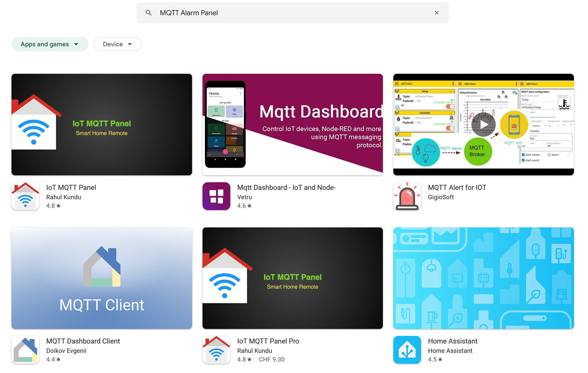Open the IoT MQTT Panel app page
Image resolution: width=588 pixels, height=373 pixels.
tap(71, 187)
